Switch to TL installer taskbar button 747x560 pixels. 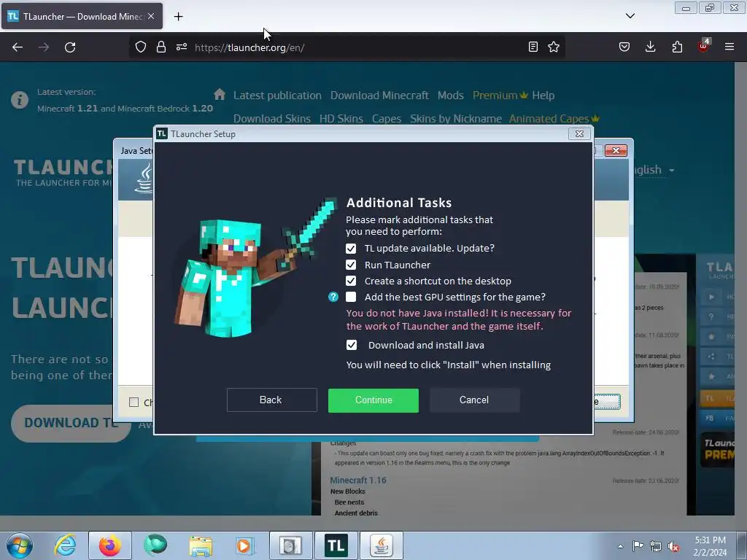(x=336, y=545)
